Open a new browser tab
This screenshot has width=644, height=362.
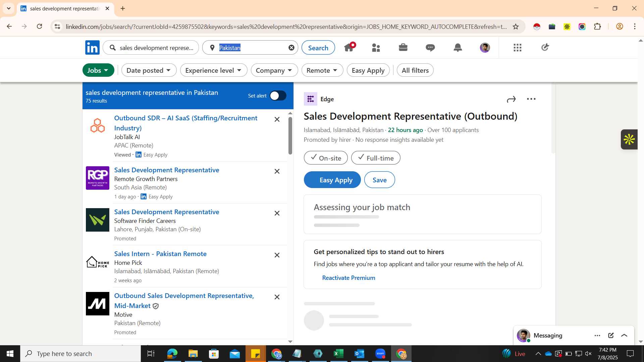123,8
